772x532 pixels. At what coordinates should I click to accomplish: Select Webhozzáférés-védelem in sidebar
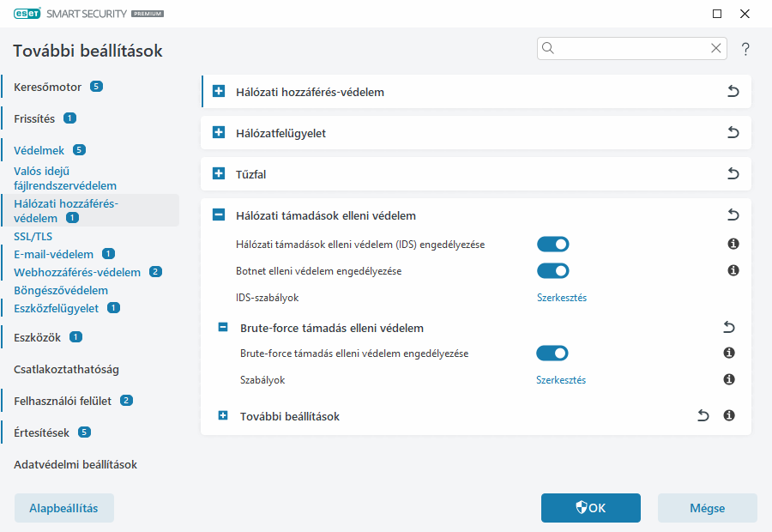[x=77, y=272]
